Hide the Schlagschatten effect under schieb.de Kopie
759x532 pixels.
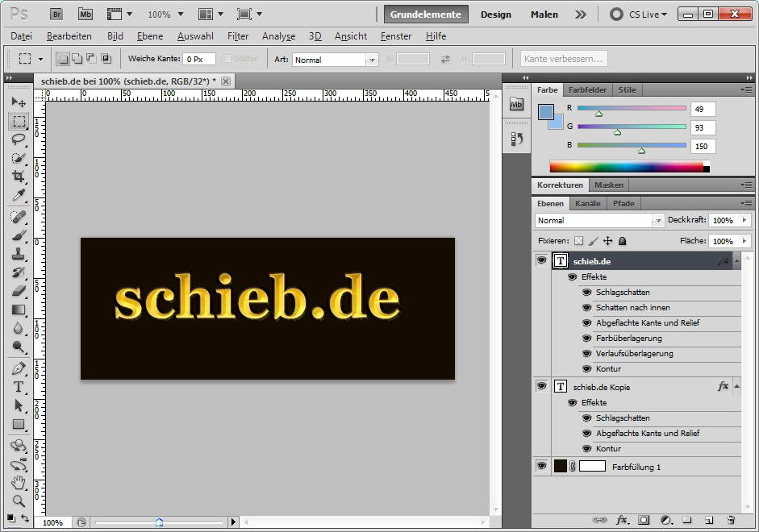click(586, 418)
